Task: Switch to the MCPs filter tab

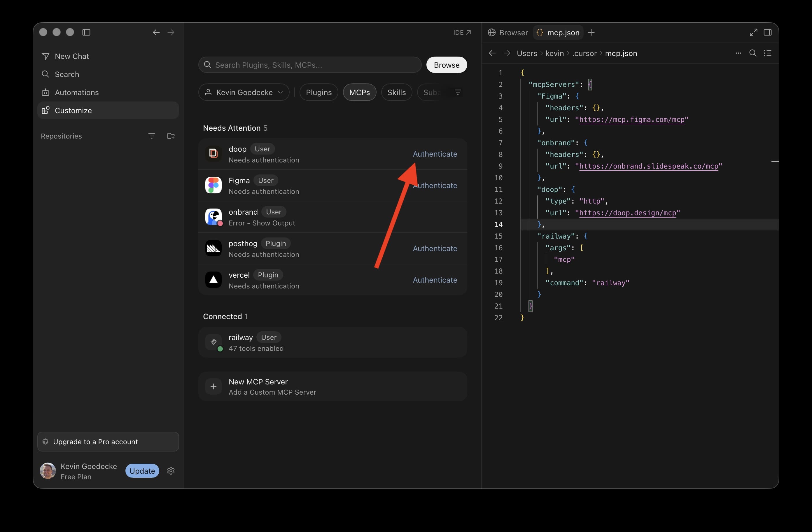Action: 360,92
